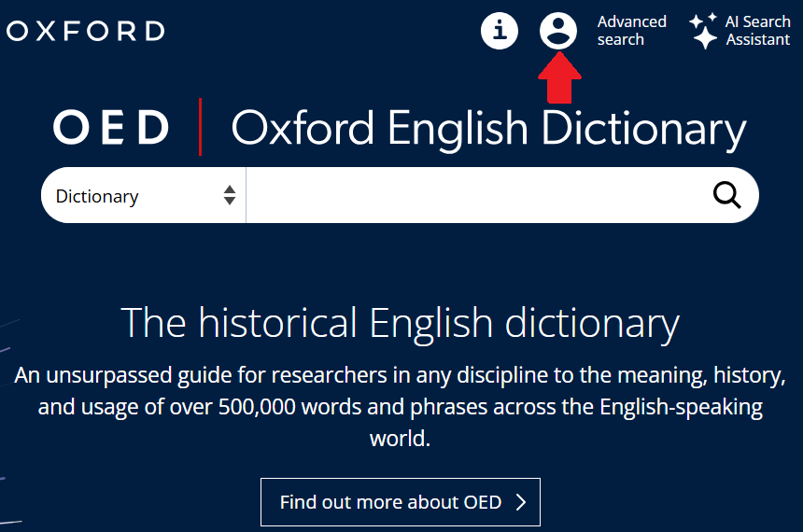Screen dimensions: 803x532
Task: Select the AI Search Assistant text link
Action: tap(757, 31)
